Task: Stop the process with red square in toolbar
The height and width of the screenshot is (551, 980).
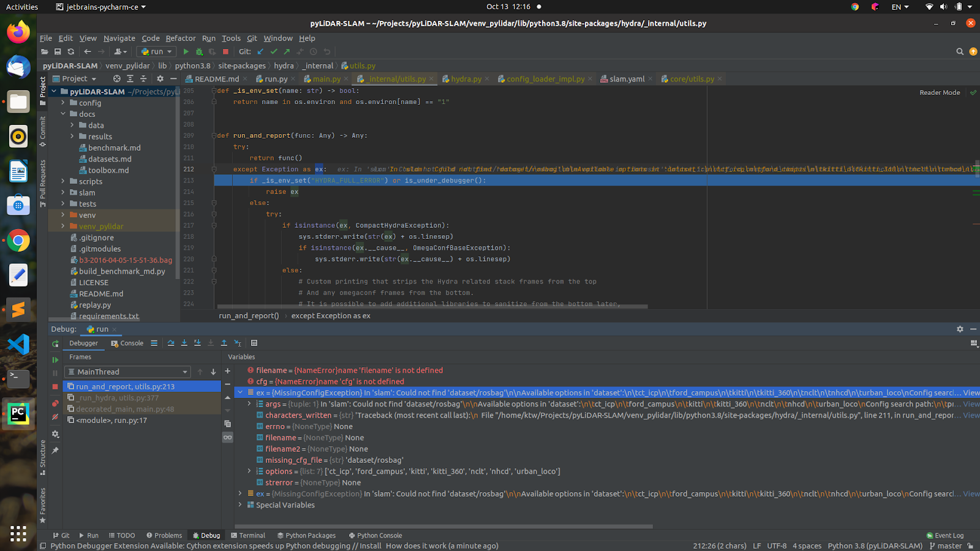Action: 225,52
